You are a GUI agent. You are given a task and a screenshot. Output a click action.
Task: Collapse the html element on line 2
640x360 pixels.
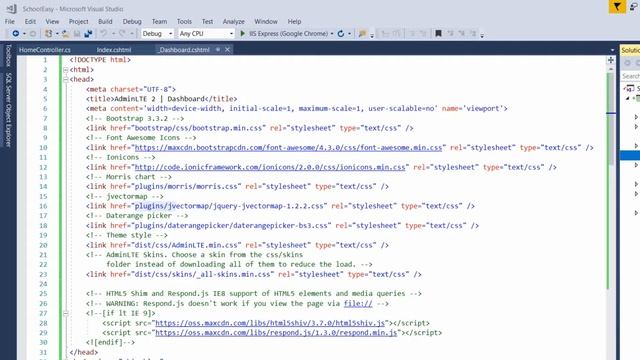click(66, 70)
